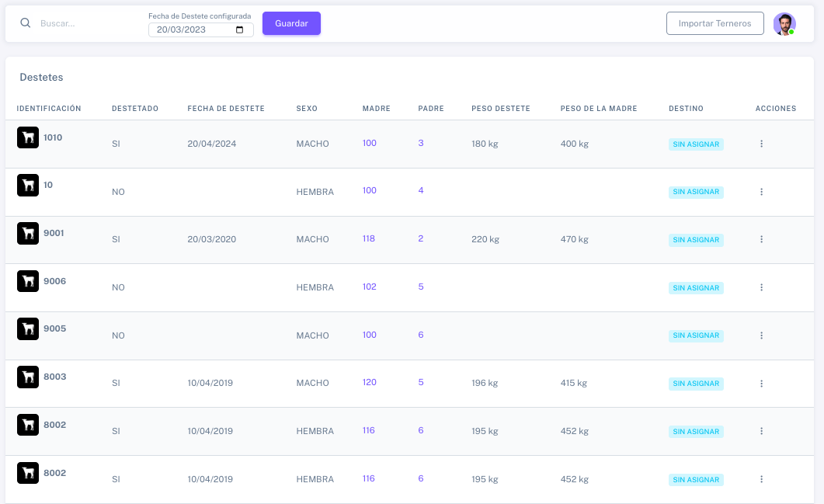Select identification number 9005
This screenshot has height=504, width=824.
(x=54, y=329)
